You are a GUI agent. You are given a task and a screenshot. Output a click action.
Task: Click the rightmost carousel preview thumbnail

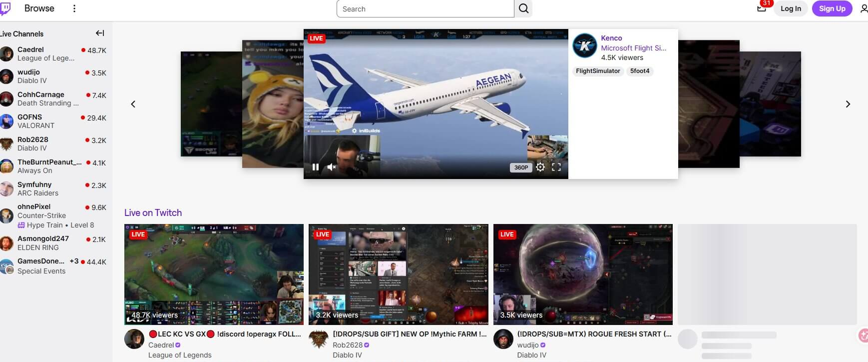[x=770, y=104]
